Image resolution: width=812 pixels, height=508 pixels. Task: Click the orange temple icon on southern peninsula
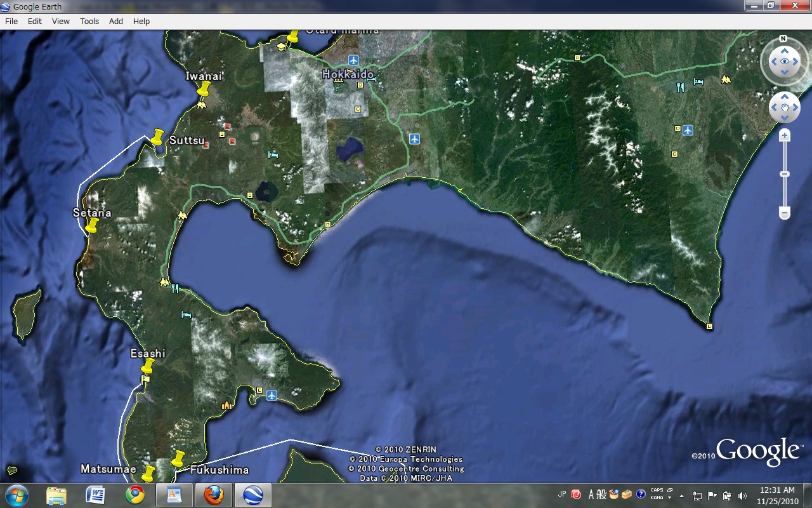click(x=226, y=404)
